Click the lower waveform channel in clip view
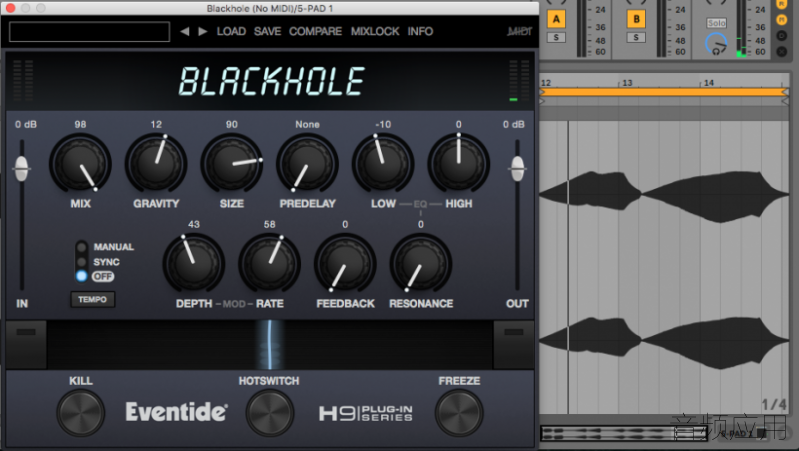This screenshot has width=799, height=451. pyautogui.click(x=664, y=341)
